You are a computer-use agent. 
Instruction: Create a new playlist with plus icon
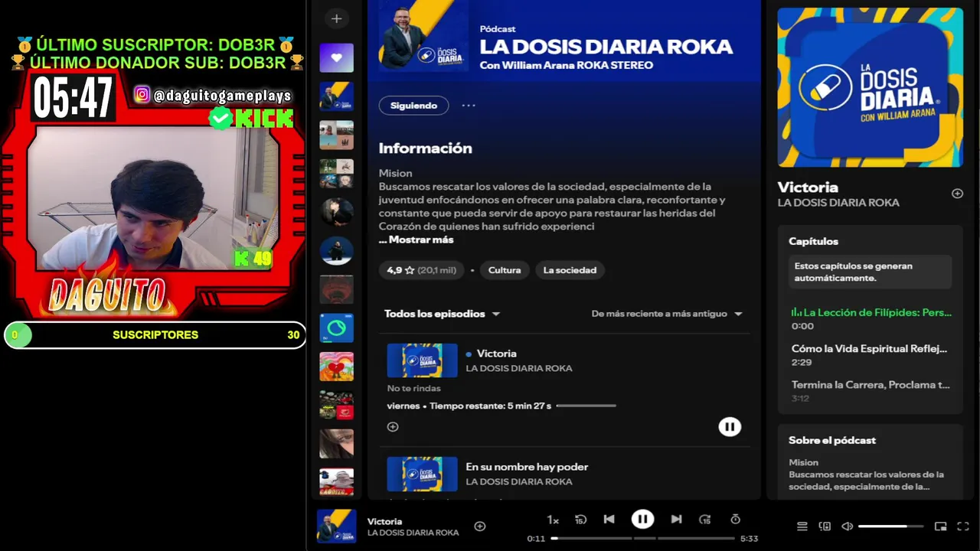click(x=336, y=18)
